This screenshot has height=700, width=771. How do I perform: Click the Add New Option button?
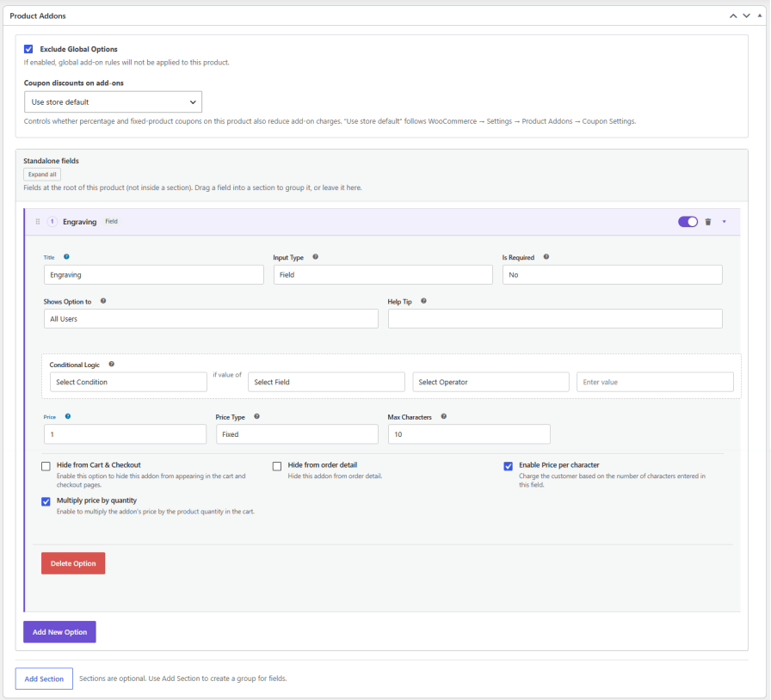(x=59, y=632)
